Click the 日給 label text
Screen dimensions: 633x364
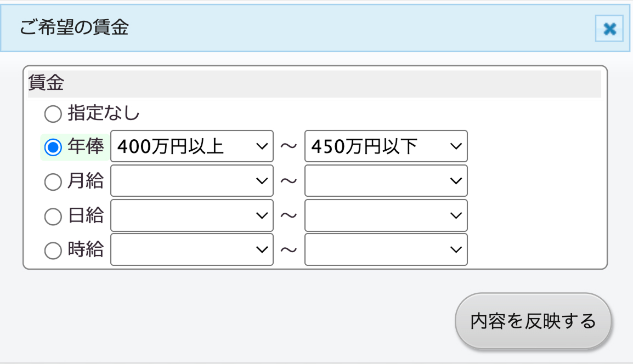pos(86,215)
